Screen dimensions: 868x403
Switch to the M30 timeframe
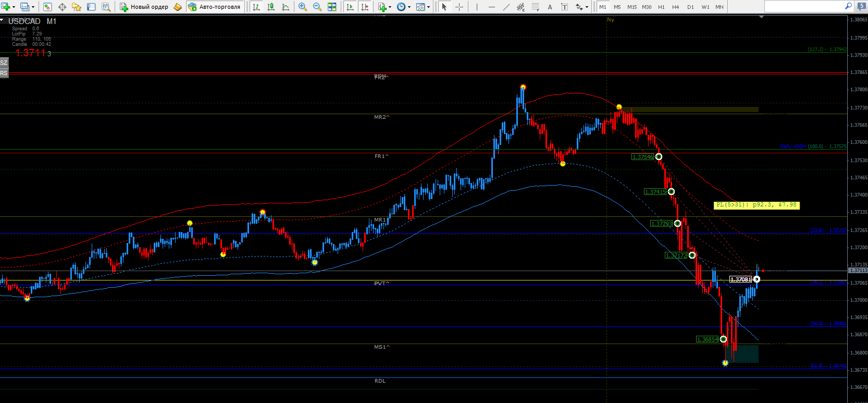pyautogui.click(x=647, y=7)
